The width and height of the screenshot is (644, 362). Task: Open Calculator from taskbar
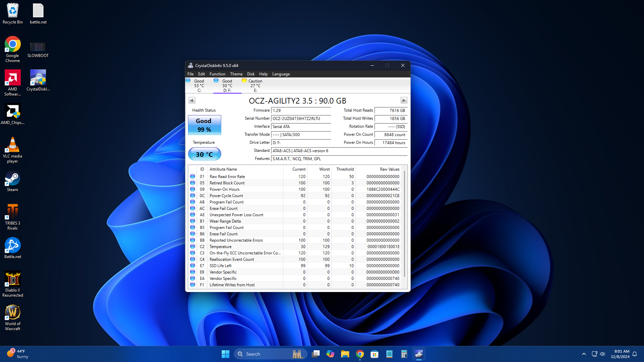pos(404,354)
